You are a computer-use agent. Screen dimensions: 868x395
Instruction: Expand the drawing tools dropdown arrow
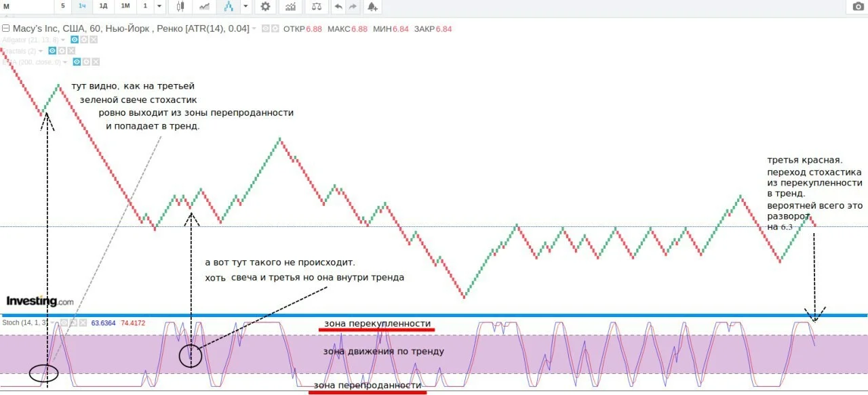click(x=245, y=7)
